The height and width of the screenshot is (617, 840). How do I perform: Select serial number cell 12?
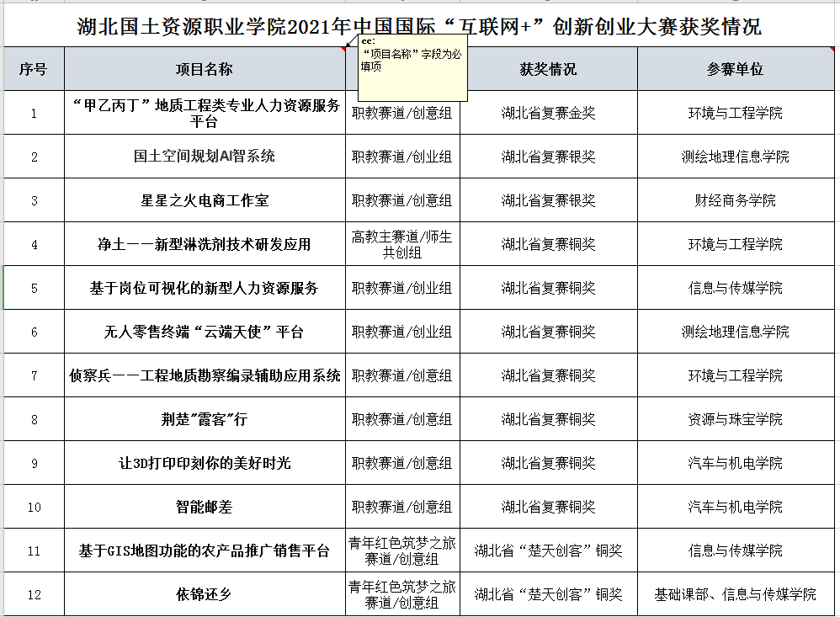point(34,594)
